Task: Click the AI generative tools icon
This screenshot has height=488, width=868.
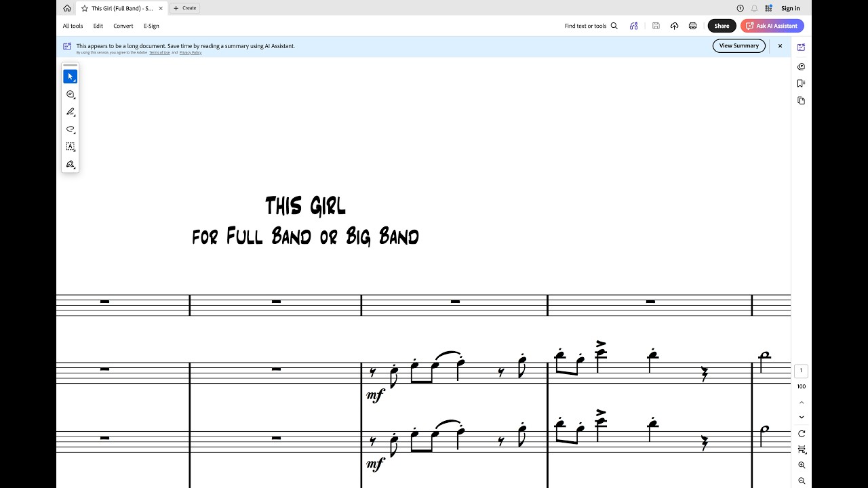Action: (x=633, y=26)
